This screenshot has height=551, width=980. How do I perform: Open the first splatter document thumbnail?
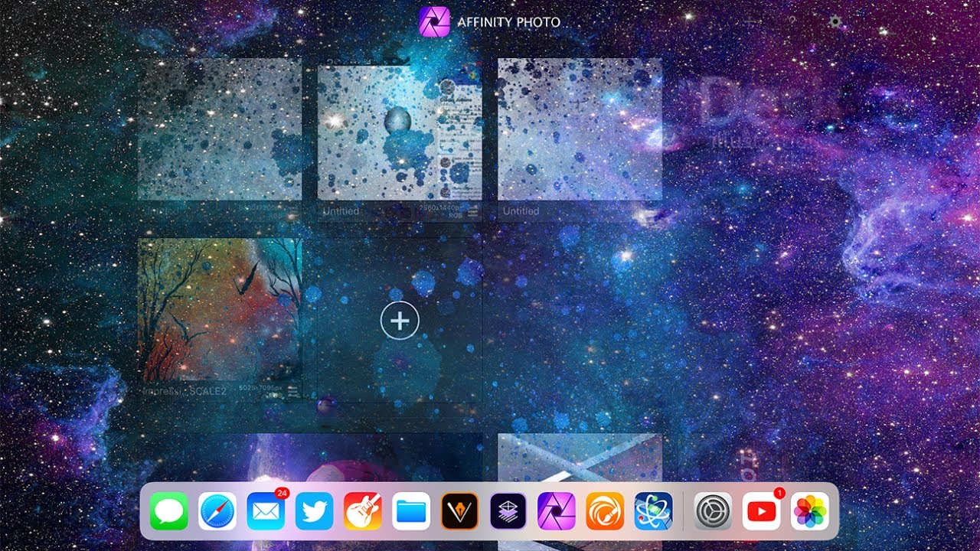[220, 129]
